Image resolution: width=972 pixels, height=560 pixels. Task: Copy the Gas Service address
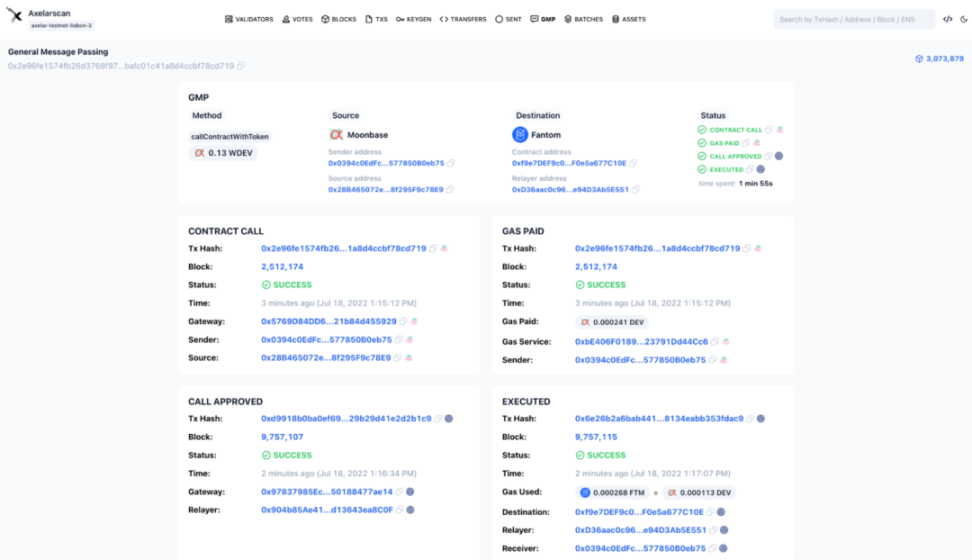click(715, 341)
